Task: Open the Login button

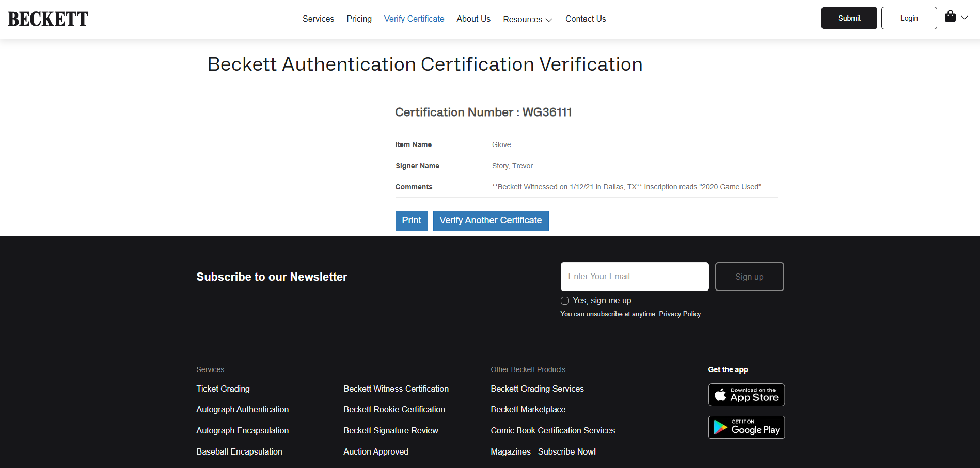Action: pyautogui.click(x=909, y=18)
